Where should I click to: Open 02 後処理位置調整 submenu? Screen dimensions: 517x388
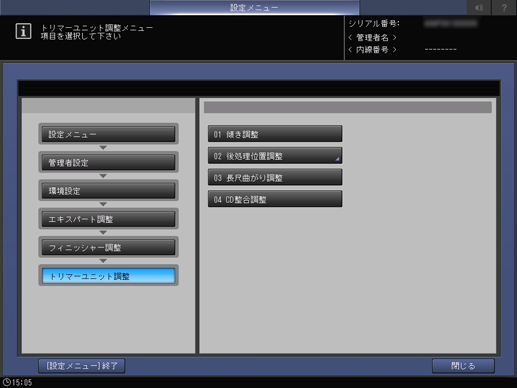[275, 156]
